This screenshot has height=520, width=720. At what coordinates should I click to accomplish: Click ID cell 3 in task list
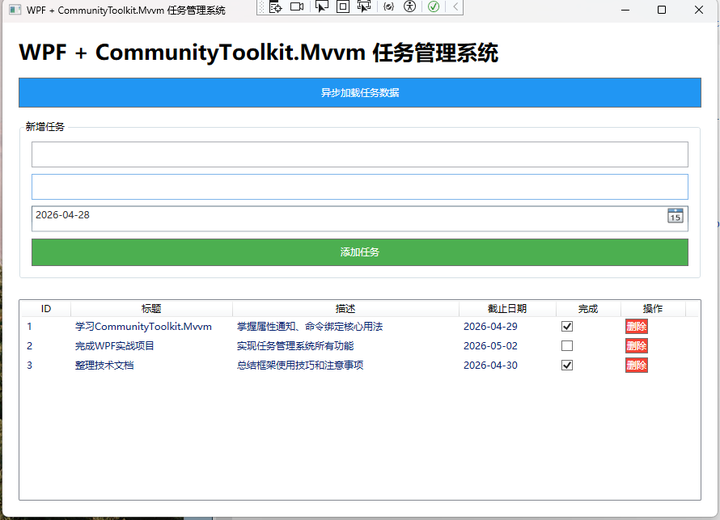coord(29,365)
